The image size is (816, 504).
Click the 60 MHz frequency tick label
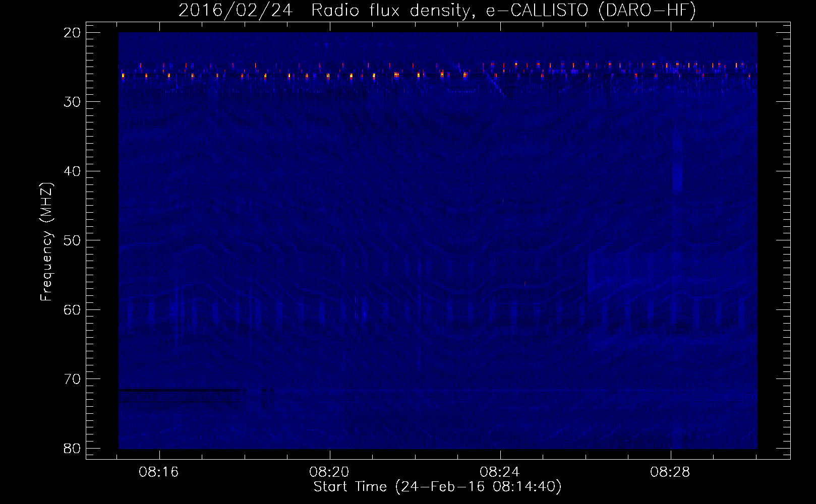[x=73, y=309]
